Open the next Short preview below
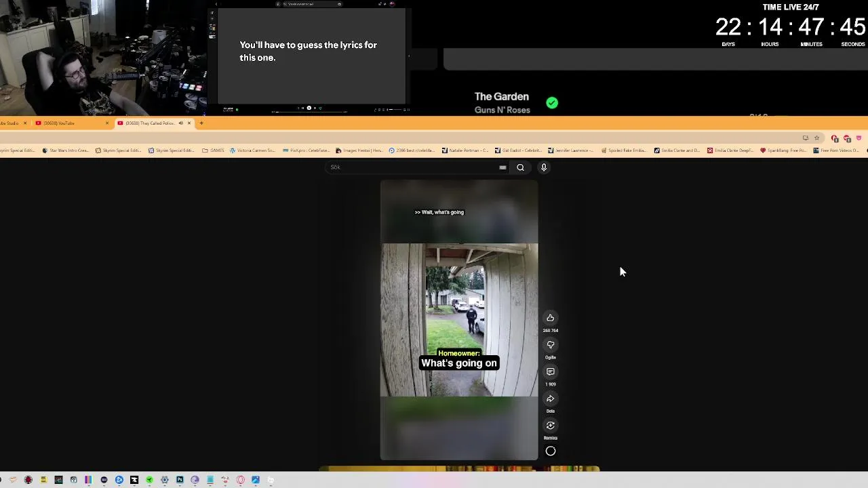Viewport: 868px width, 488px height. [x=459, y=468]
